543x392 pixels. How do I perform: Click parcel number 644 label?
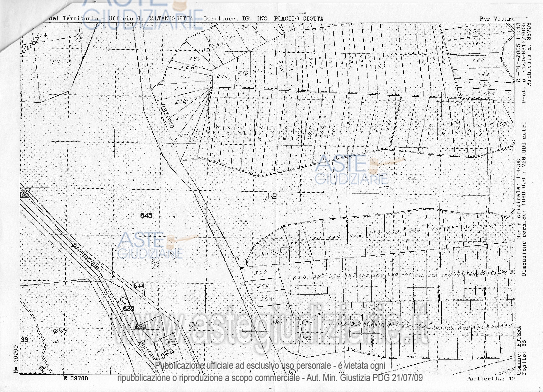[139, 286]
